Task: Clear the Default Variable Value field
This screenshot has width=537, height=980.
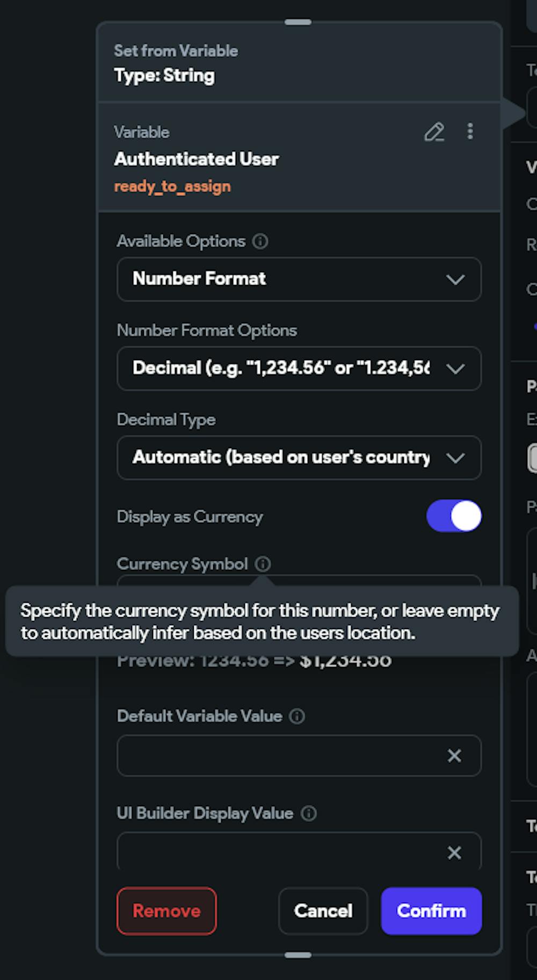Action: point(454,756)
